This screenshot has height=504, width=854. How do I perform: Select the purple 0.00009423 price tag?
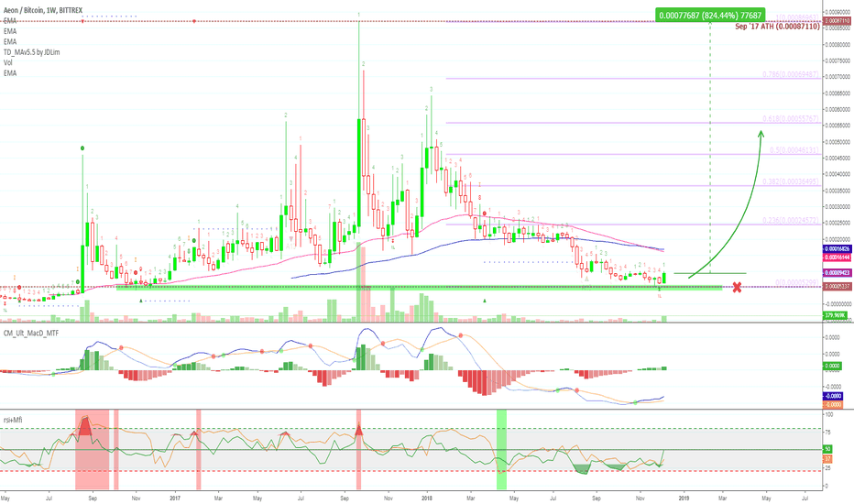pyautogui.click(x=837, y=272)
